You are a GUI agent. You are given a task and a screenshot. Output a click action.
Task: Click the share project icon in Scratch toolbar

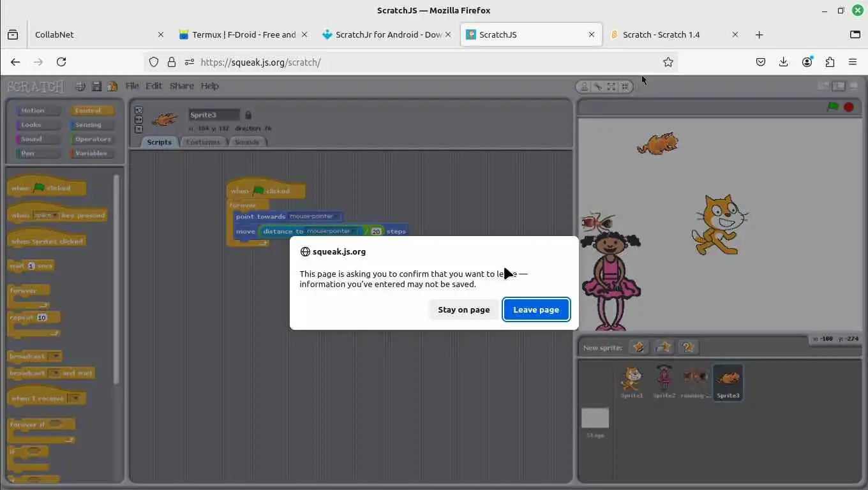[112, 86]
